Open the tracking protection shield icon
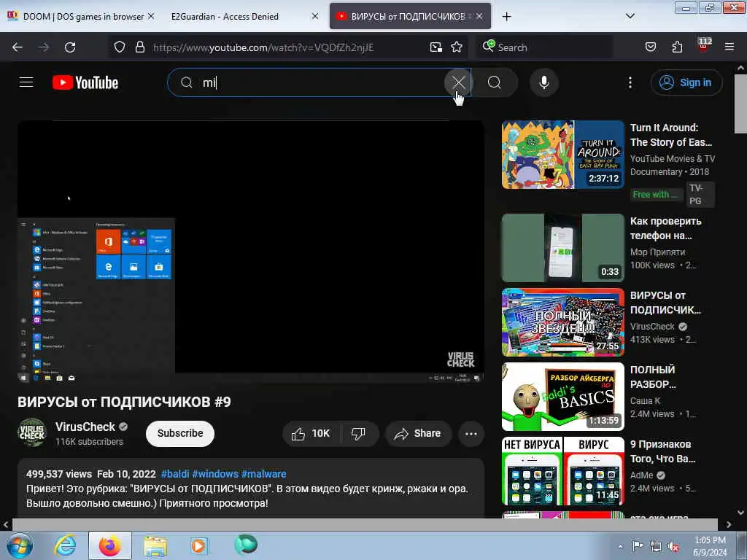Image resolution: width=747 pixels, height=560 pixels. click(x=120, y=47)
